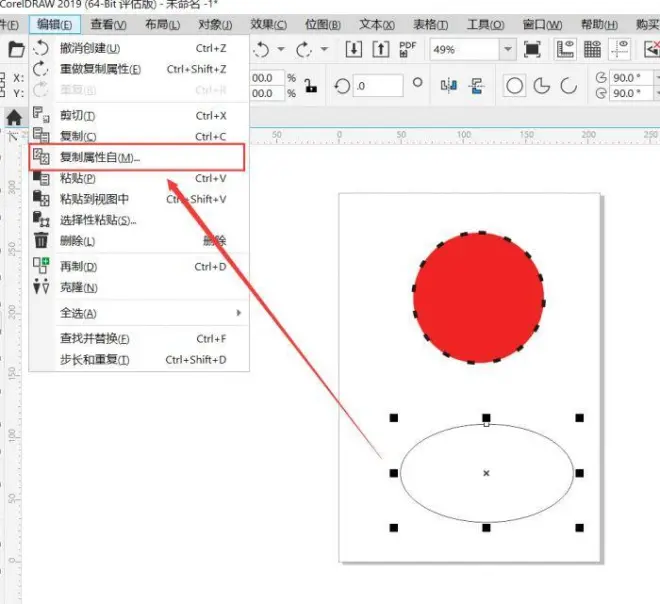Viewport: 660px width, 604px height.
Task: Click the starting angle 90.0 field
Action: (631, 78)
